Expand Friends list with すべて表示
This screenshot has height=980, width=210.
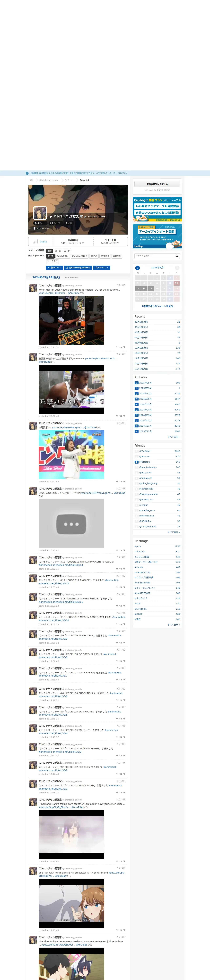(x=174, y=532)
